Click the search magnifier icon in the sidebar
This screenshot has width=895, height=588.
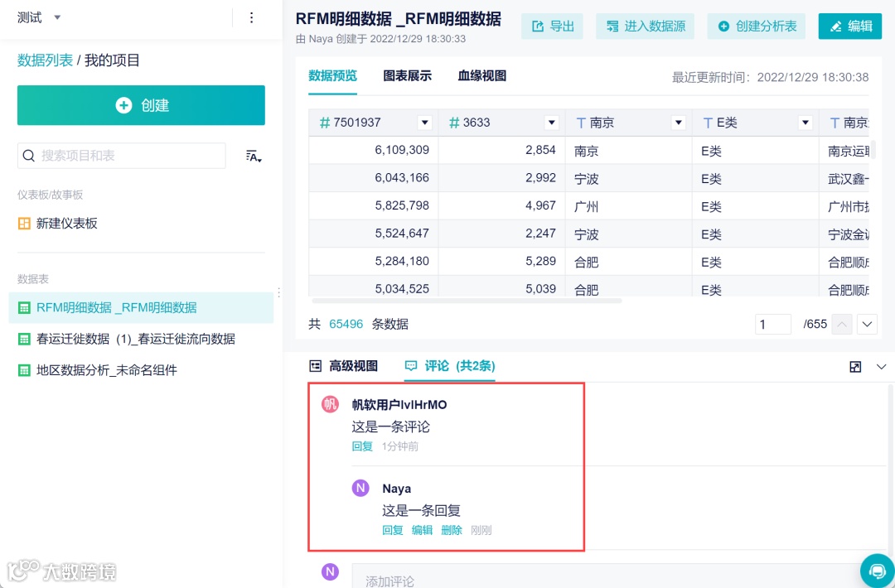[x=31, y=156]
